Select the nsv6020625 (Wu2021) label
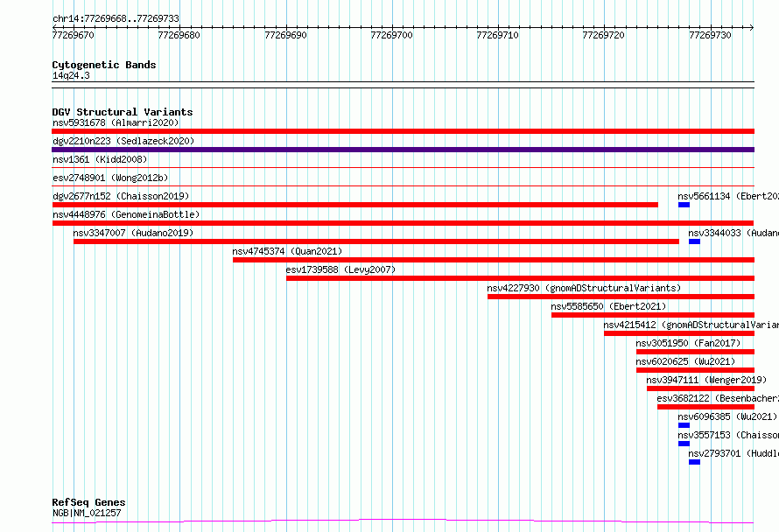 point(685,361)
